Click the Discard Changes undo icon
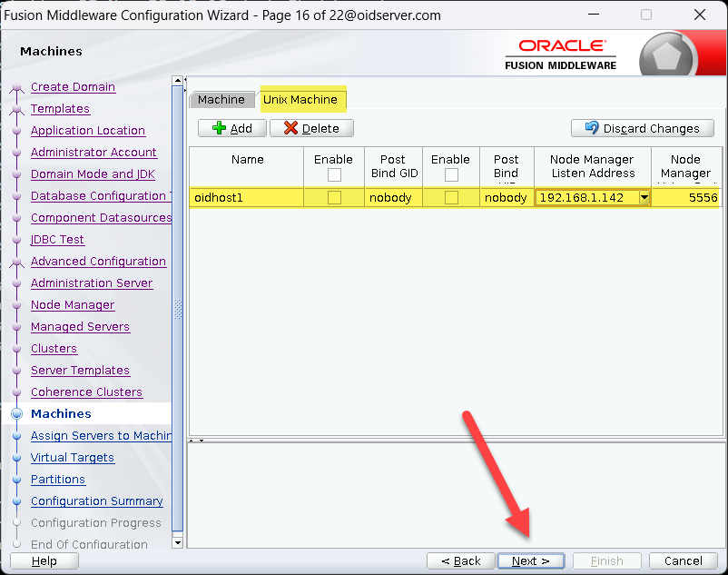This screenshot has height=575, width=728. point(592,128)
